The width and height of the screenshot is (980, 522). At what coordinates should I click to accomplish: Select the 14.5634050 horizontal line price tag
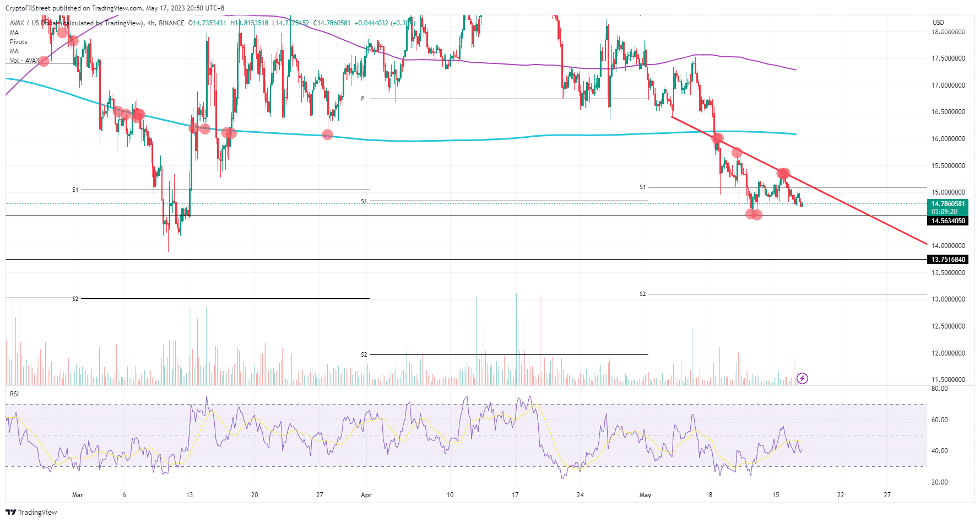[x=948, y=221]
